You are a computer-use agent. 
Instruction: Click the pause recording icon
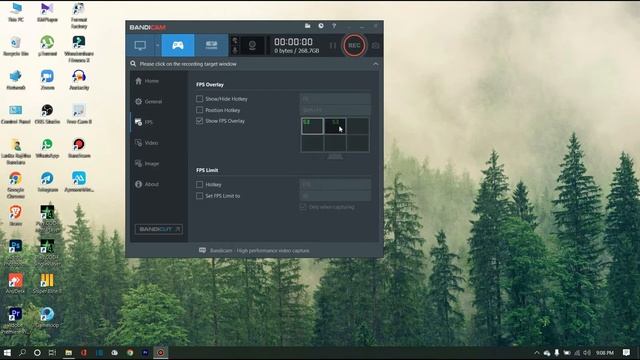(333, 45)
